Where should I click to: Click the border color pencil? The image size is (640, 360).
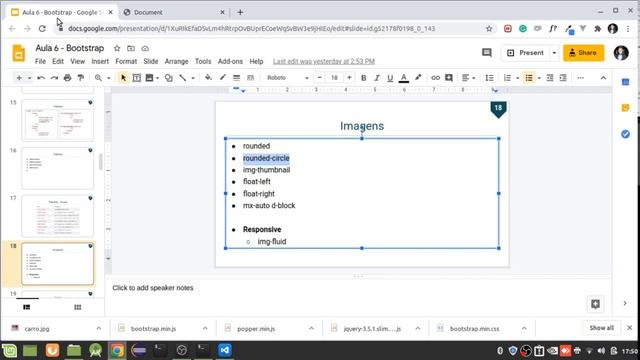(x=222, y=78)
